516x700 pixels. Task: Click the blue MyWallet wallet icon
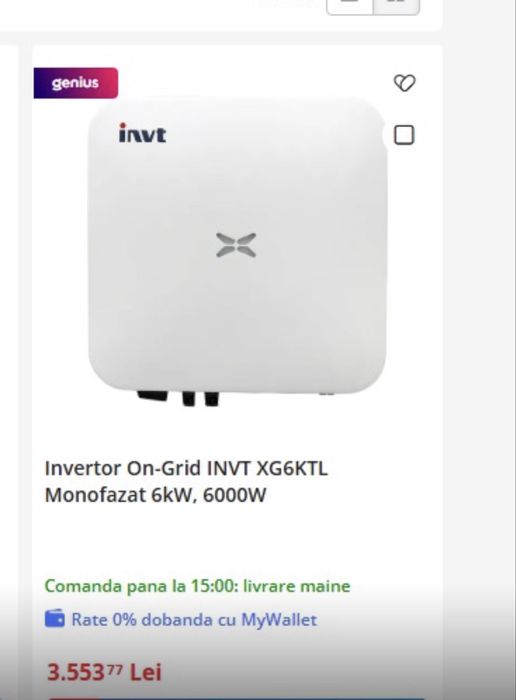pos(55,619)
